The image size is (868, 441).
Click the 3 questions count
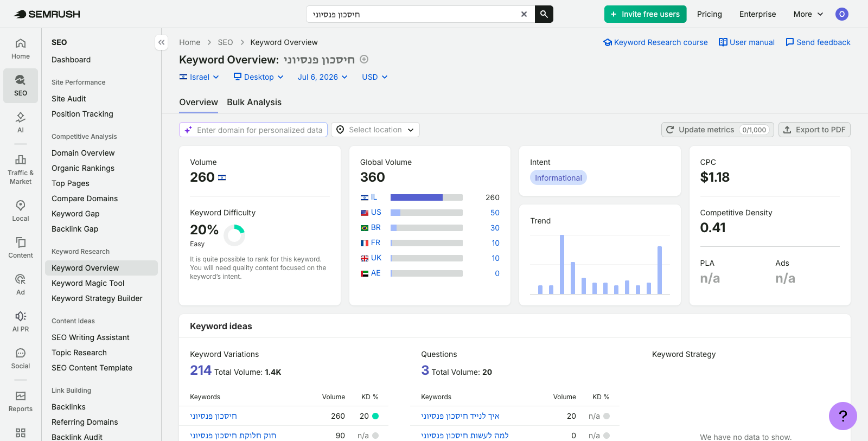tap(425, 370)
